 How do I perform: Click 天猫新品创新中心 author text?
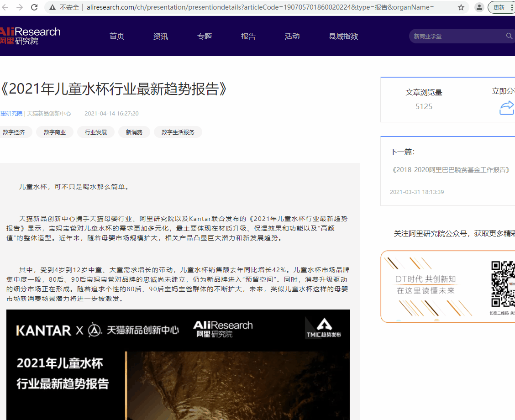(x=48, y=113)
